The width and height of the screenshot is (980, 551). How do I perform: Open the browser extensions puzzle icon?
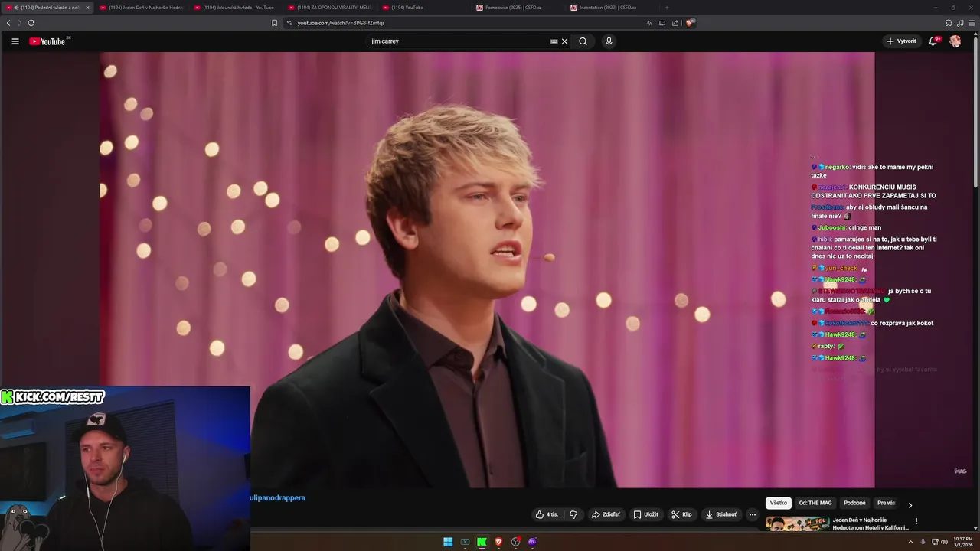949,23
